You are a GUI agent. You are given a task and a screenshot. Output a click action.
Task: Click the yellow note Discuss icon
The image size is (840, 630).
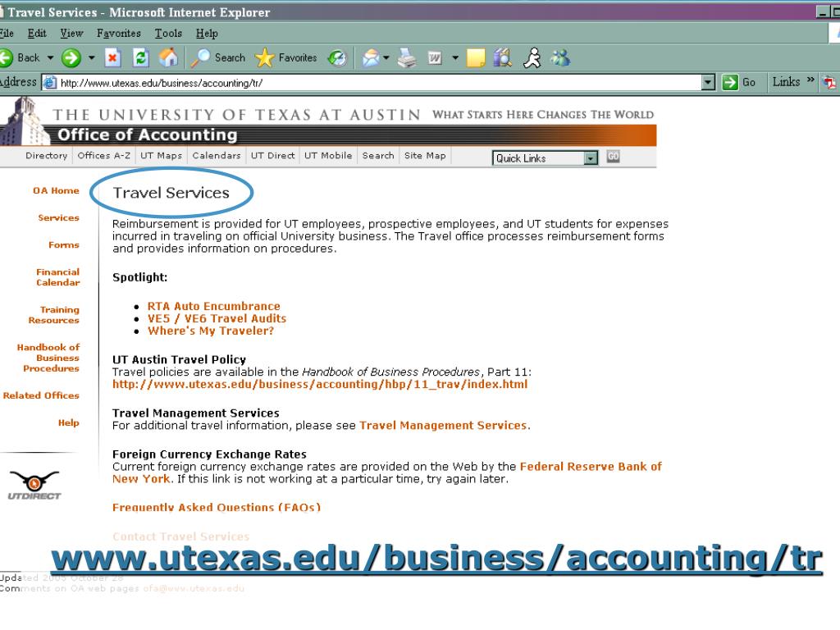tap(475, 57)
